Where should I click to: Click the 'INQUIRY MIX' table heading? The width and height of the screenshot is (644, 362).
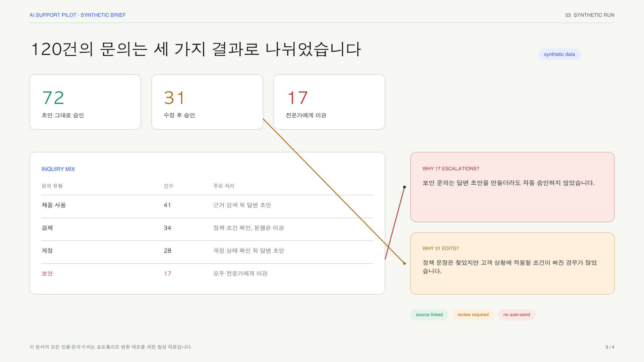click(x=58, y=169)
